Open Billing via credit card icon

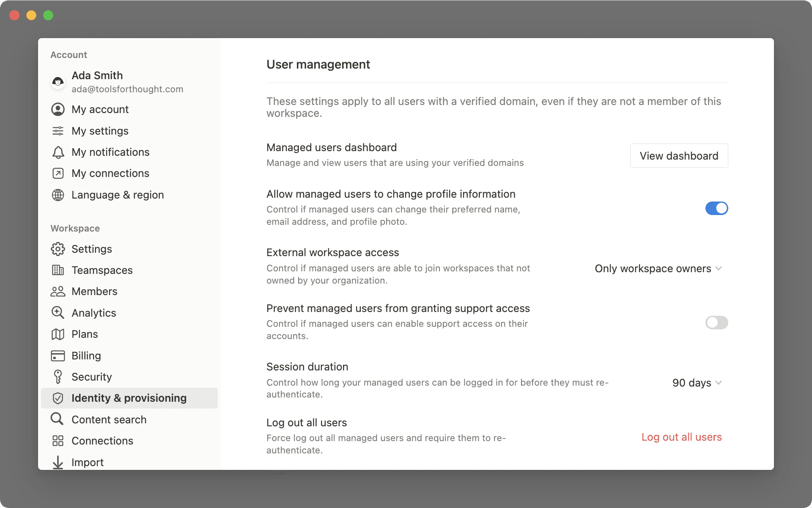pos(58,356)
